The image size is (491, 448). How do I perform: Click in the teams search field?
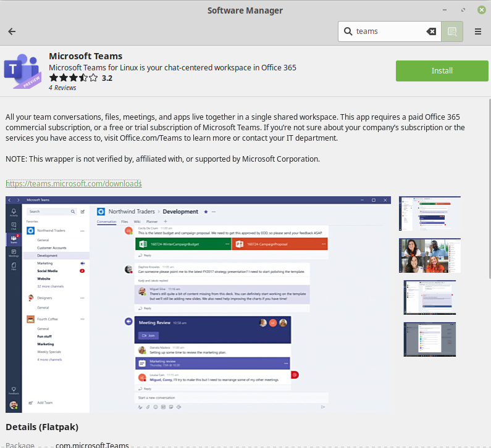(390, 31)
